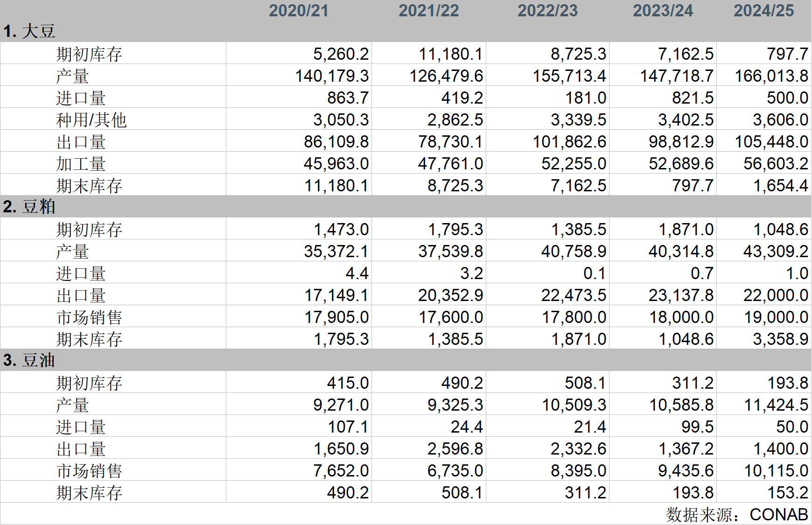Click the 2024/25 column header
This screenshot has width=812, height=525.
pos(763,11)
